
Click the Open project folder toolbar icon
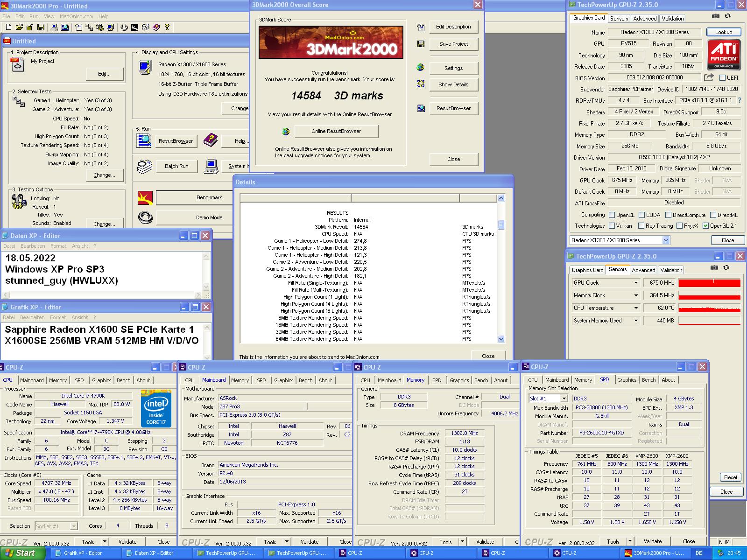(19, 28)
